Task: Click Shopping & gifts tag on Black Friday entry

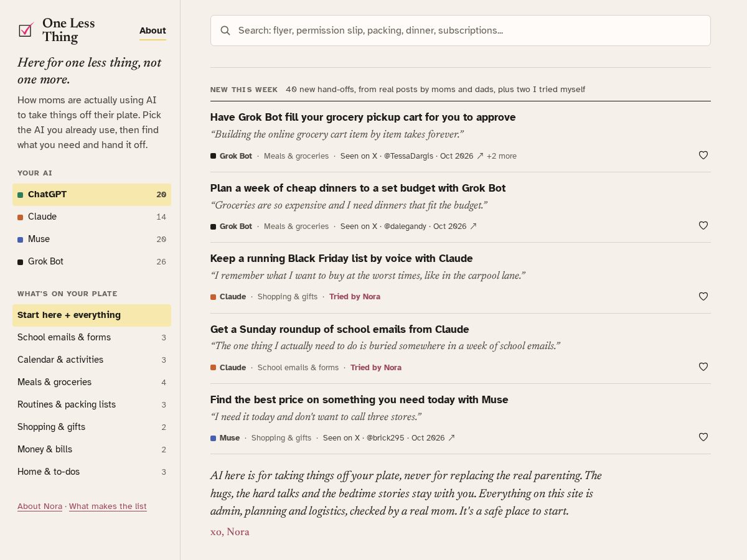Action: (x=288, y=297)
